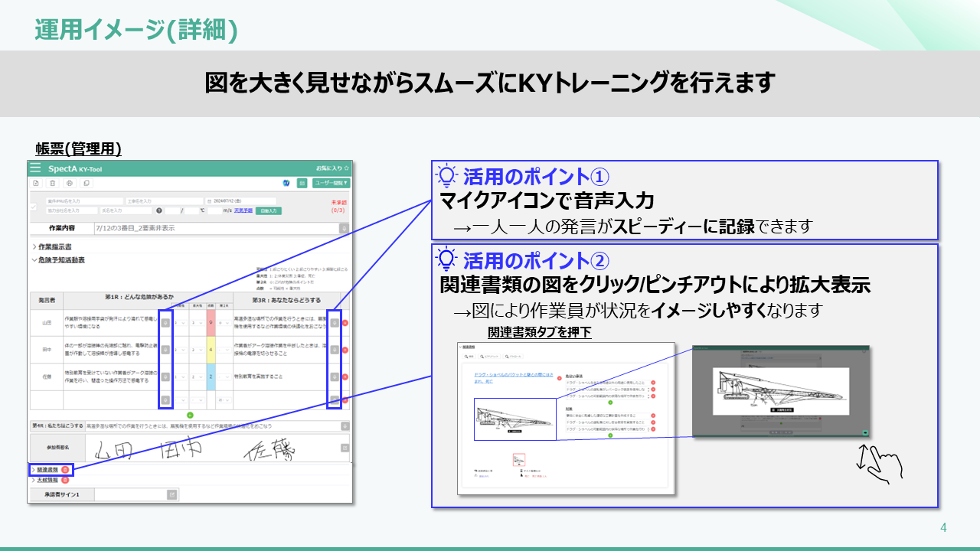980x551 pixels.
Task: Click the new document icon in toolbar
Action: (x=35, y=184)
